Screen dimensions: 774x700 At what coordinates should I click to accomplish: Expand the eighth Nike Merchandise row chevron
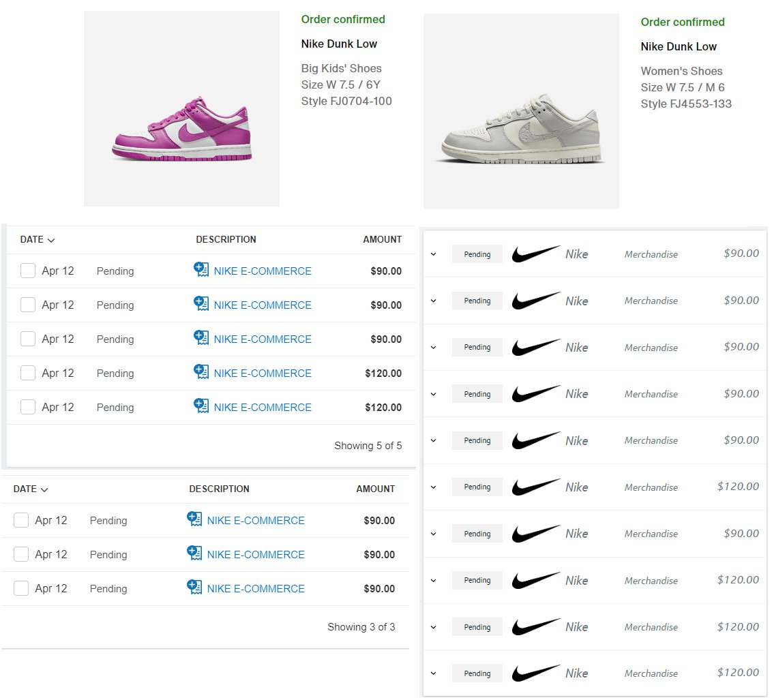(x=434, y=581)
